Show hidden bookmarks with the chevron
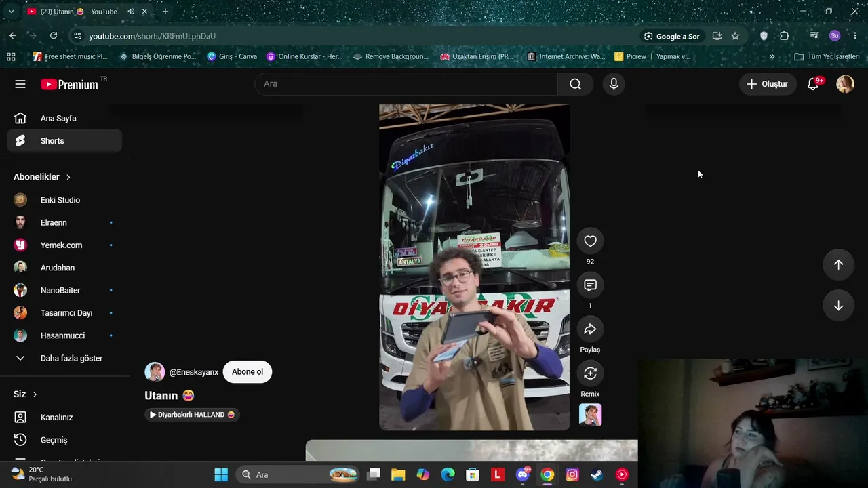The width and height of the screenshot is (868, 488). [772, 56]
